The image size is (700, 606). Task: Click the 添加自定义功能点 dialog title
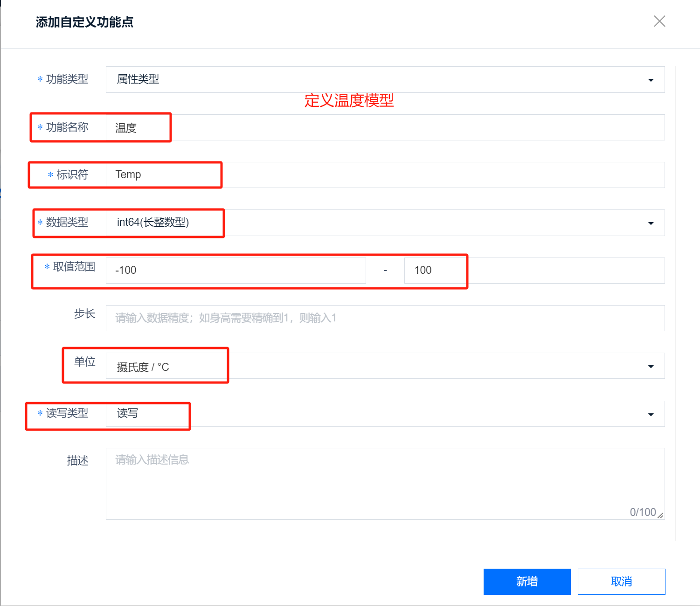coord(84,22)
